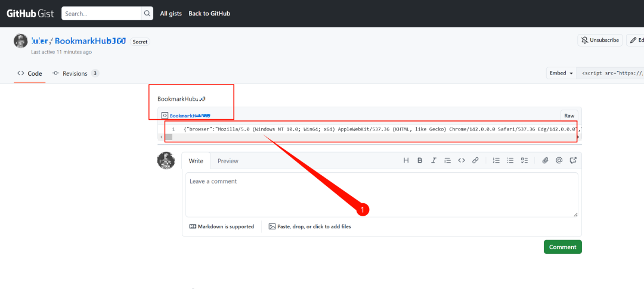Open the Embed dropdown

tap(562, 73)
